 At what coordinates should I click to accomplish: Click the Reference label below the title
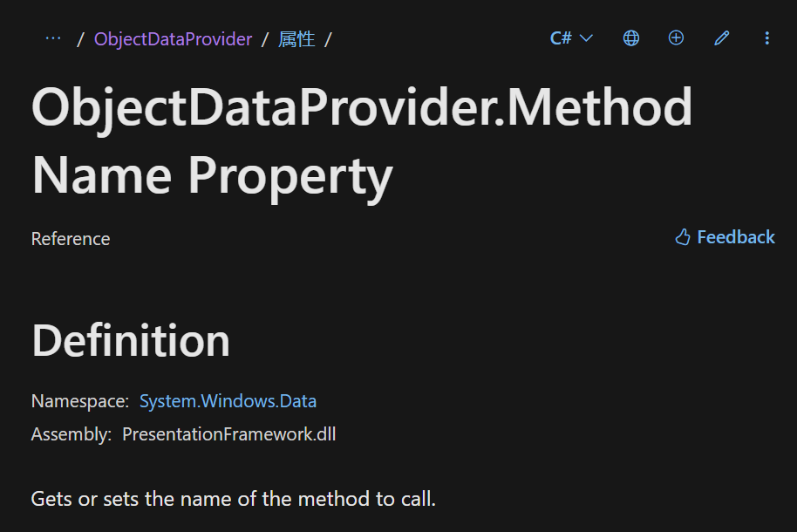tap(71, 238)
